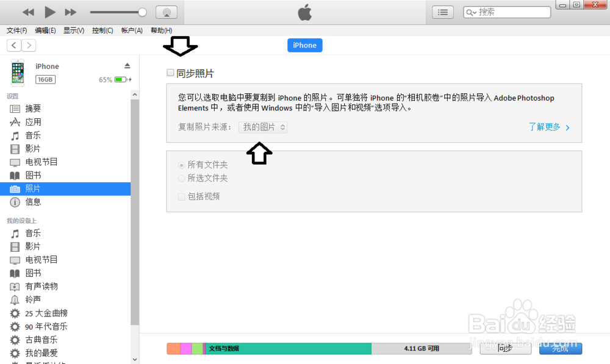The image size is (610, 364).
Task: Open the 控制(C) menu
Action: [x=102, y=30]
